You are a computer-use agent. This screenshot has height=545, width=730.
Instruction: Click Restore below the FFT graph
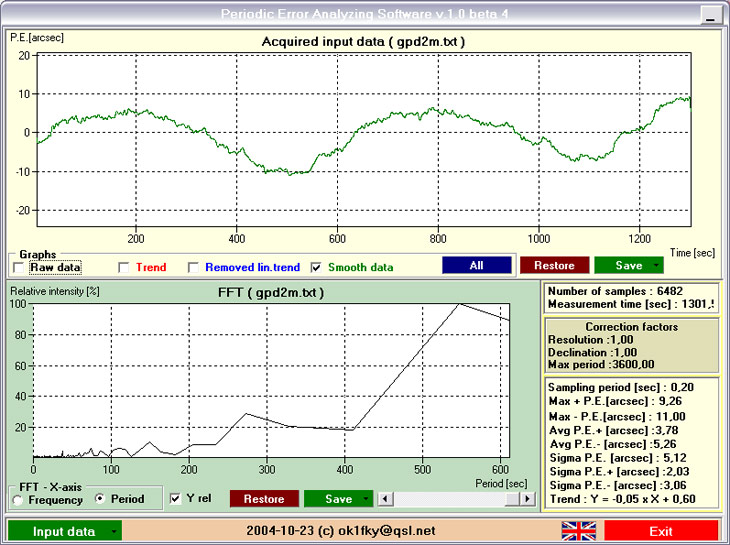264,499
